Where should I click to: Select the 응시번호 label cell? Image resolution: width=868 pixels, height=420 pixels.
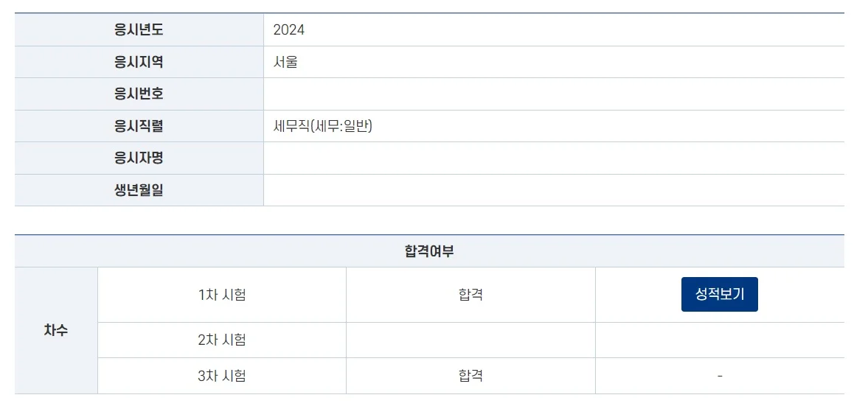pos(139,94)
